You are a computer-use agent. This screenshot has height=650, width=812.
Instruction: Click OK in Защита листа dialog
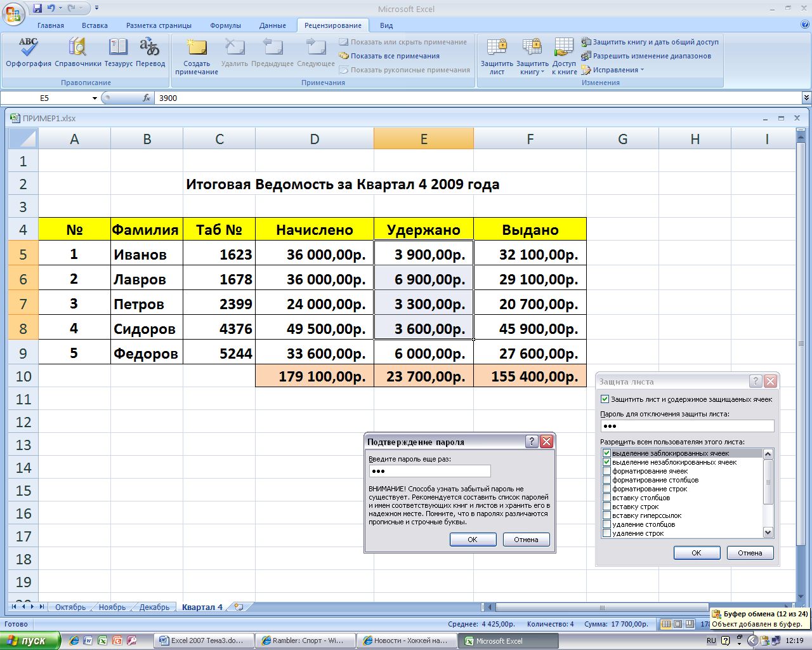click(697, 553)
